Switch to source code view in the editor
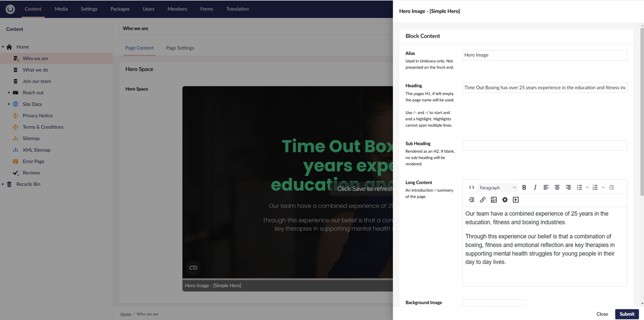 (471, 187)
